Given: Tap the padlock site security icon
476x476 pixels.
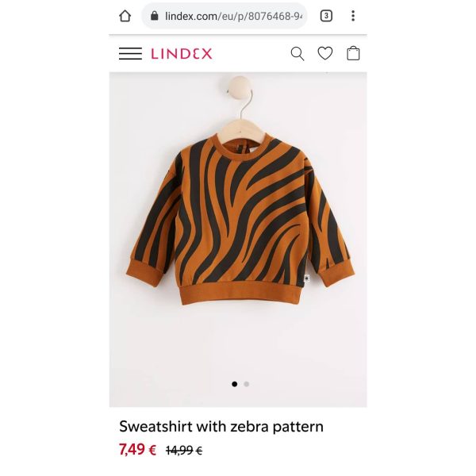Looking at the screenshot, I should pyautogui.click(x=155, y=16).
